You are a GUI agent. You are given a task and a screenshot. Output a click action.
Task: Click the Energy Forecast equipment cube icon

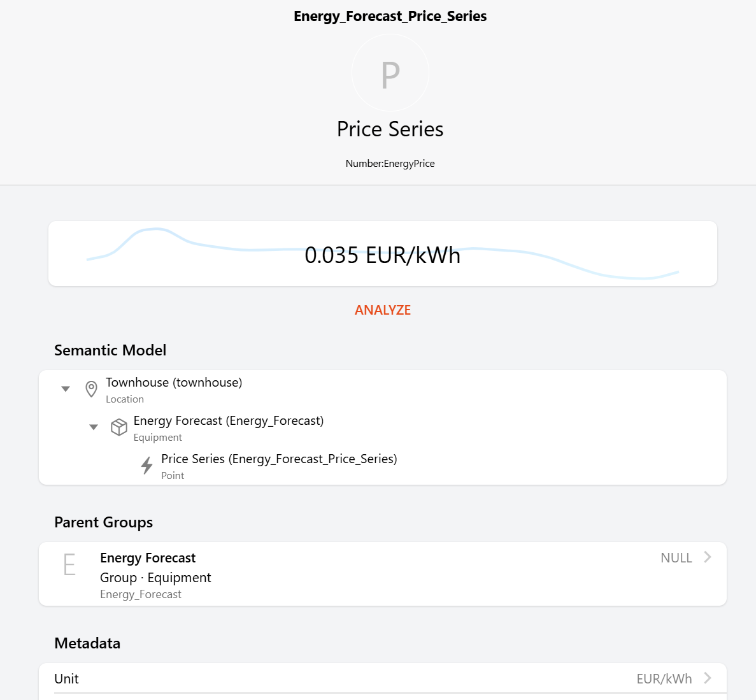coord(119,427)
